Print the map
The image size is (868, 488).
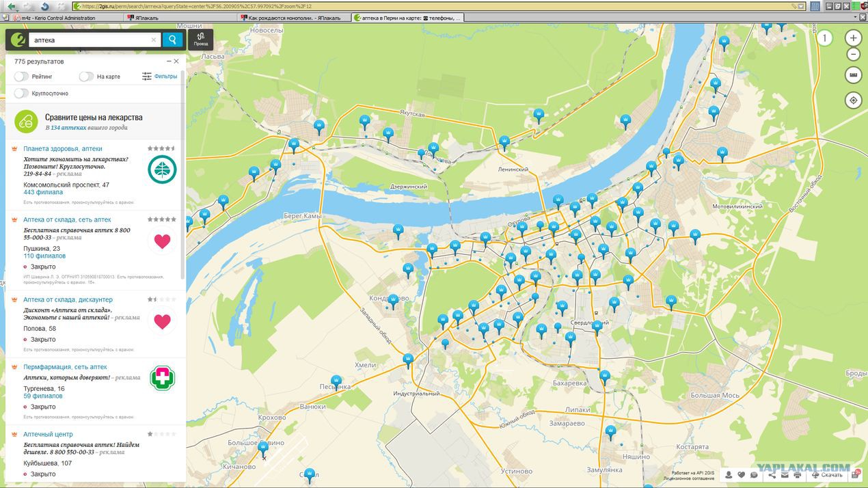[x=797, y=475]
